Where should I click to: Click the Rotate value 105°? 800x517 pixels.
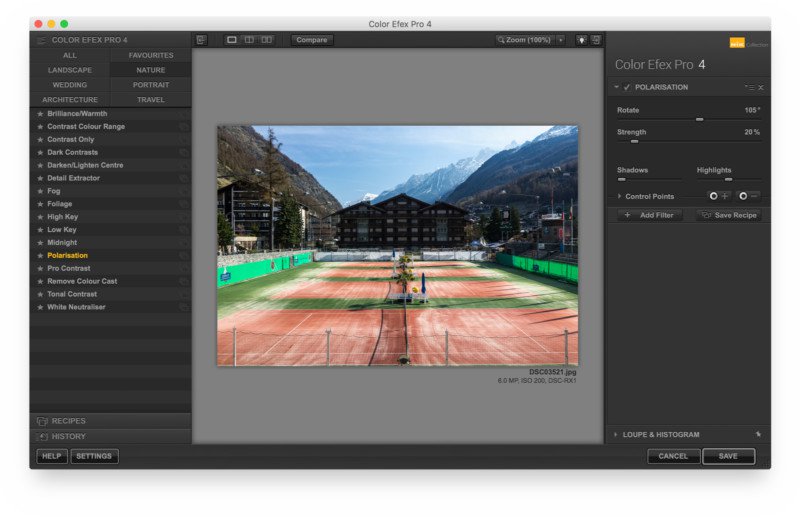click(x=752, y=110)
